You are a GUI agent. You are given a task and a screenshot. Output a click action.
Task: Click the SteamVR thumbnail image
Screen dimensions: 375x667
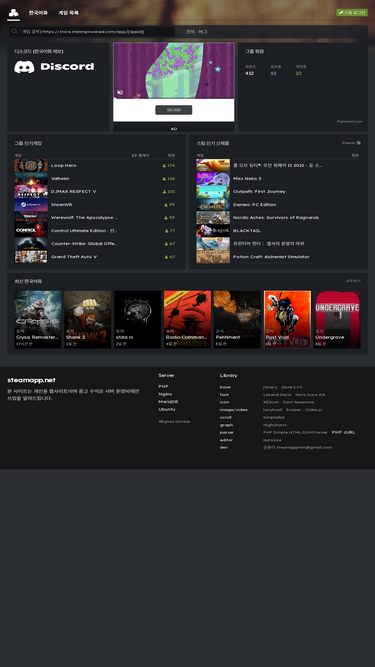pyautogui.click(x=31, y=205)
